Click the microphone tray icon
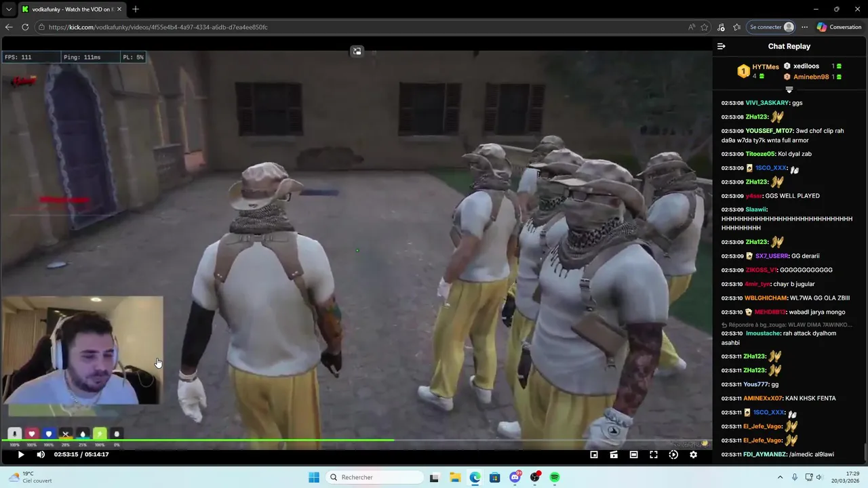This screenshot has width=868, height=488. pos(795,477)
